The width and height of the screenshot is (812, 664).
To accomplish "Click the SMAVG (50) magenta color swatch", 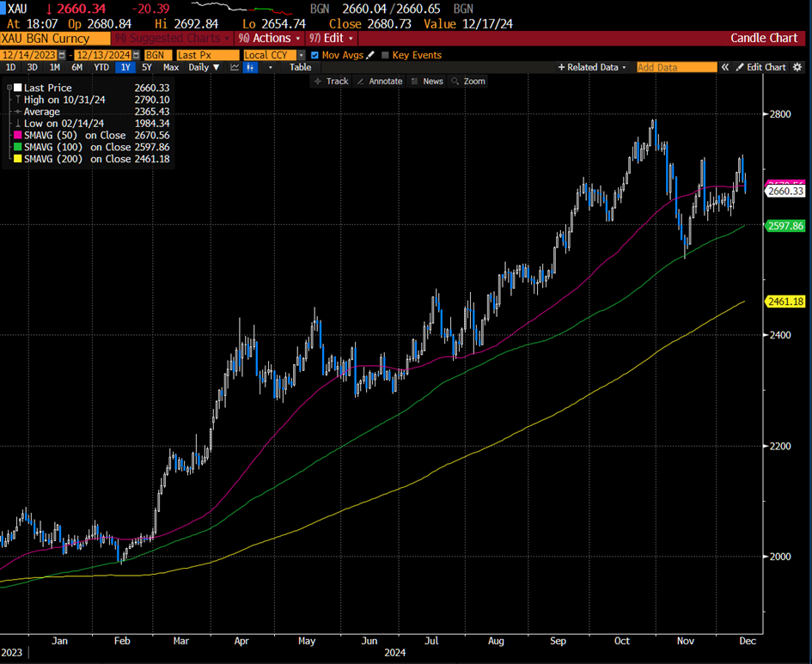I will pos(18,136).
